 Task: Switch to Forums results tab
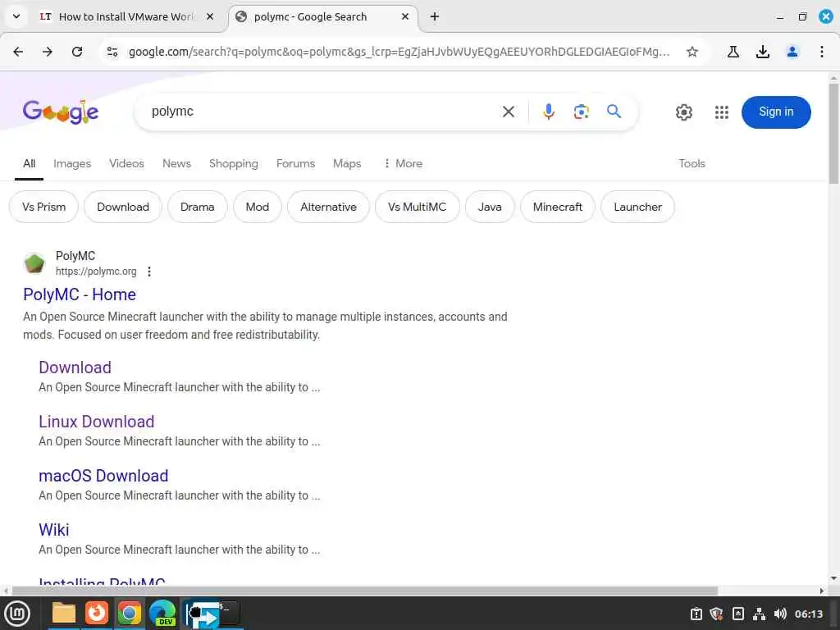(295, 163)
